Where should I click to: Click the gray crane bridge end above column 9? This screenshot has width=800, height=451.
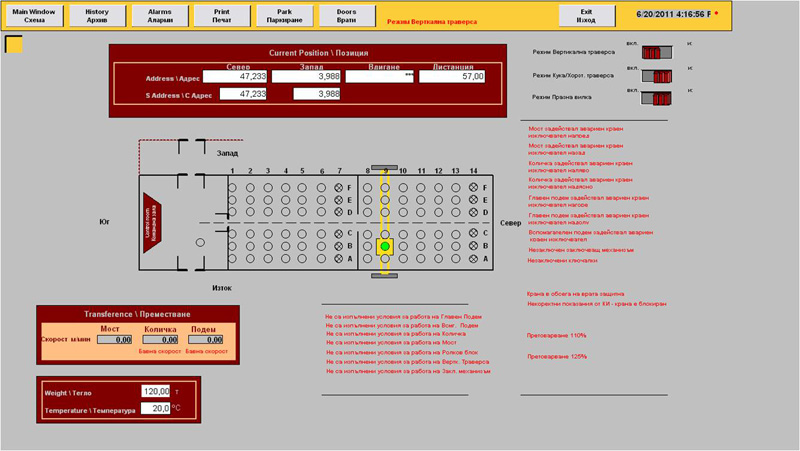click(385, 167)
